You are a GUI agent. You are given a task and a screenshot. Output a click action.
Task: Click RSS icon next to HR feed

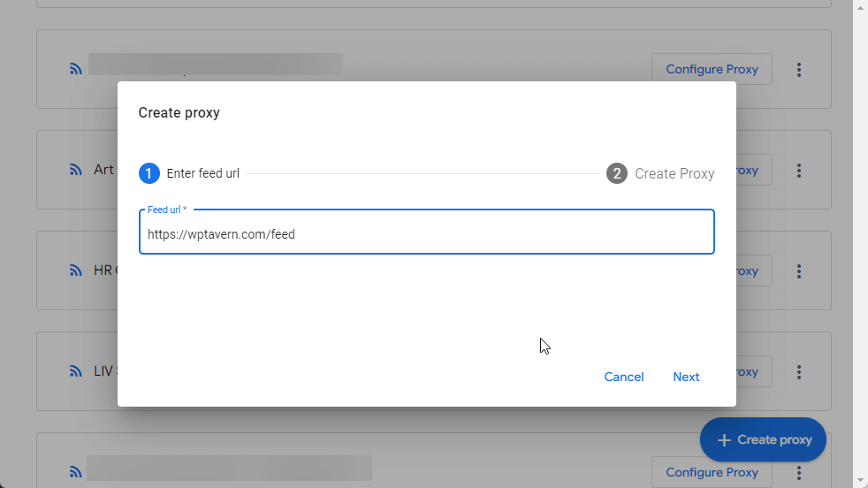point(76,271)
